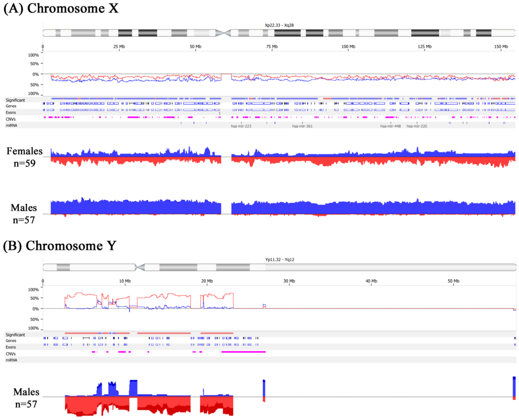Click the chromosome X centromere on ideogram

point(223,33)
